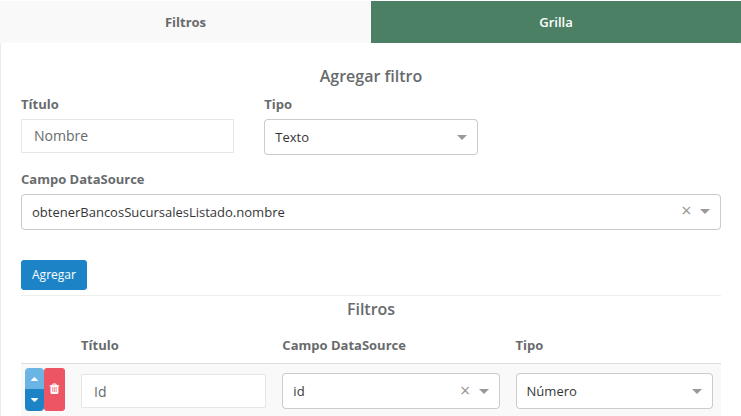This screenshot has height=416, width=741.
Task: Delete the Id filter with the trash icon
Action: click(55, 389)
